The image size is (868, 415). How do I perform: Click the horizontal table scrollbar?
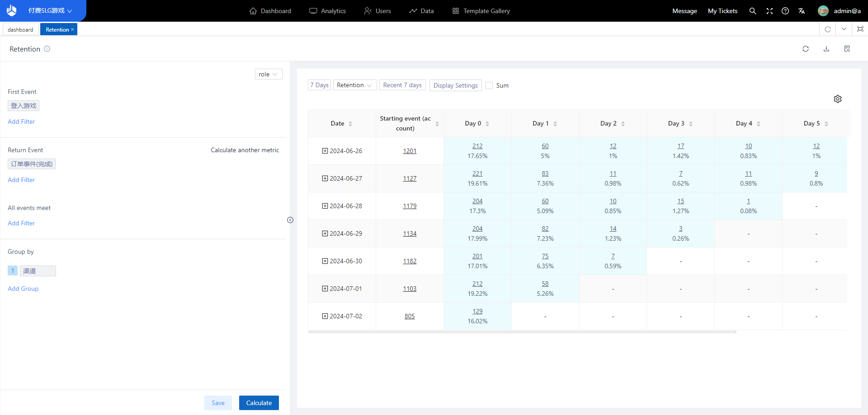coord(522,332)
